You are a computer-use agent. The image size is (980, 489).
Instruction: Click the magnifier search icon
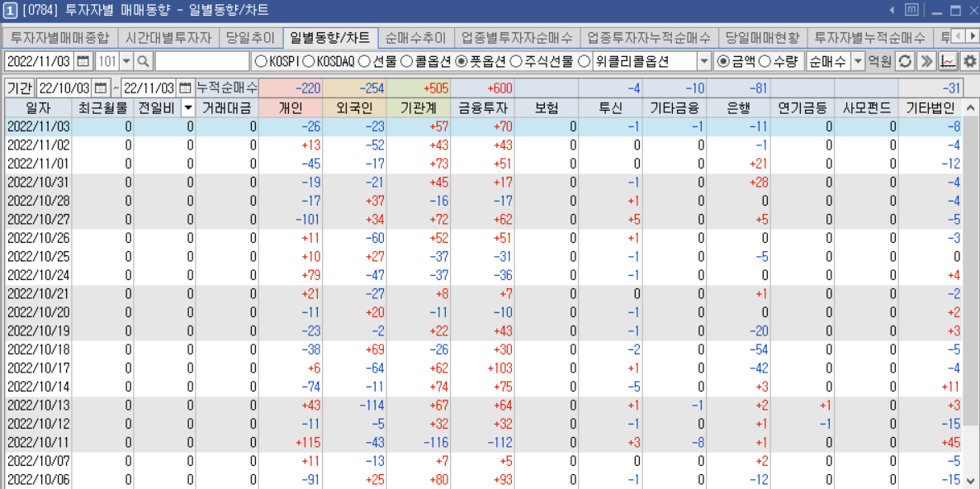(144, 61)
